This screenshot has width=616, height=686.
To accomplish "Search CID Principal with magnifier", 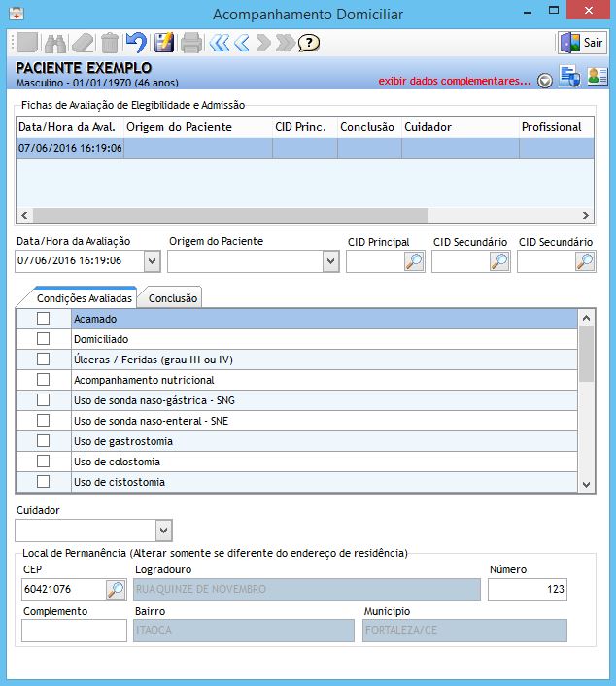I will coord(414,261).
